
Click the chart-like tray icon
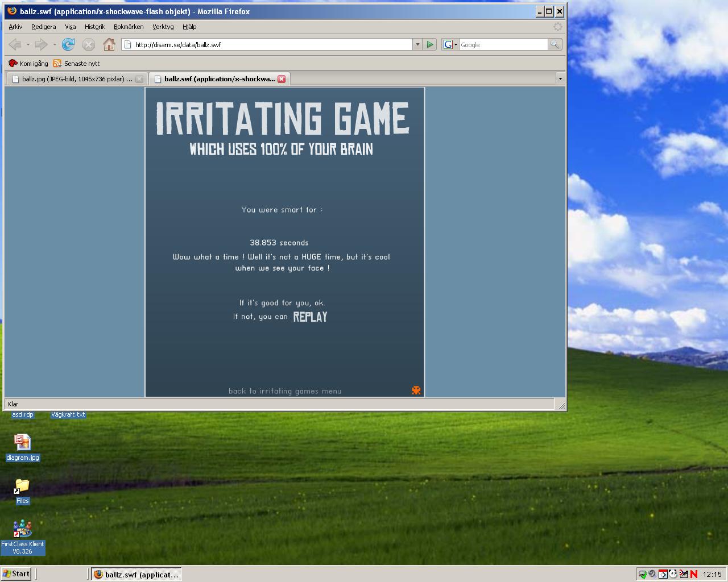pos(684,574)
